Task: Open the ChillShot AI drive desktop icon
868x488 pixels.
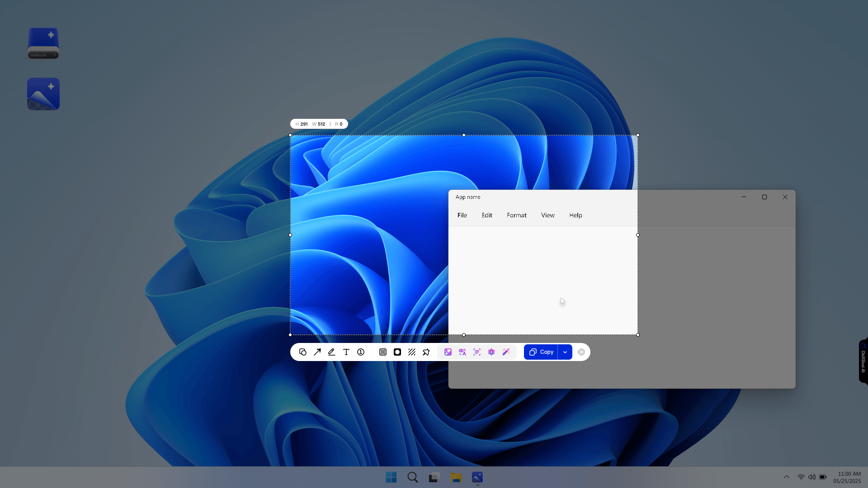Action: [43, 43]
